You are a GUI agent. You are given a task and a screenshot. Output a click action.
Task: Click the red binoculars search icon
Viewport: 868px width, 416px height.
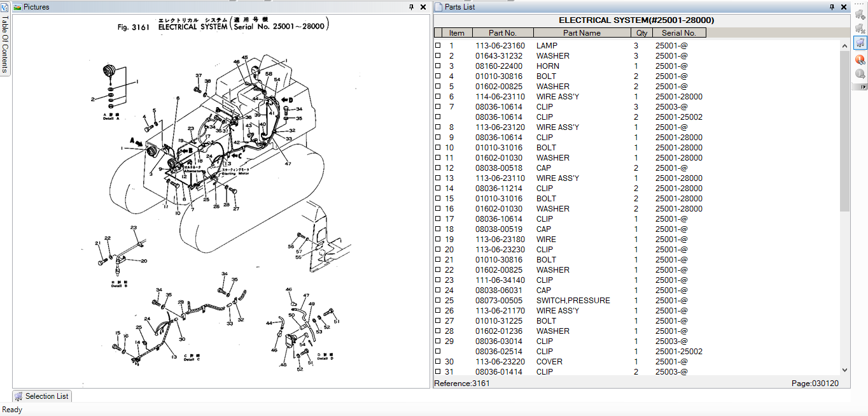(x=860, y=59)
